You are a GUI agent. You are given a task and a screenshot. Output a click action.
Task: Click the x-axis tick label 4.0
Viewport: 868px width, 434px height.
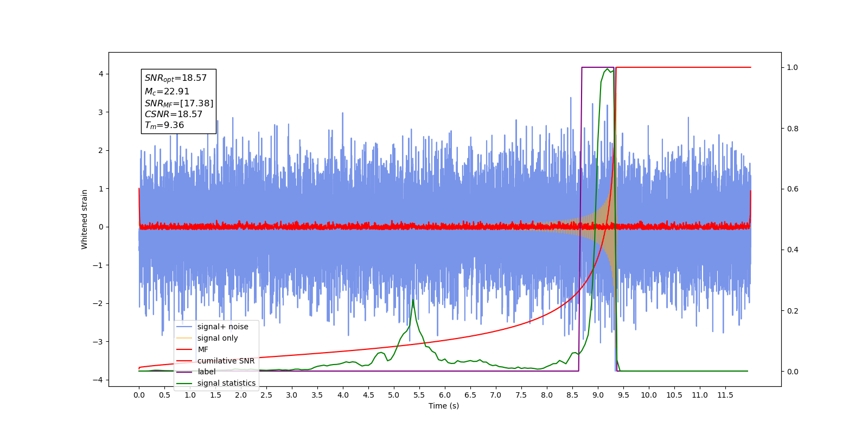coord(343,395)
